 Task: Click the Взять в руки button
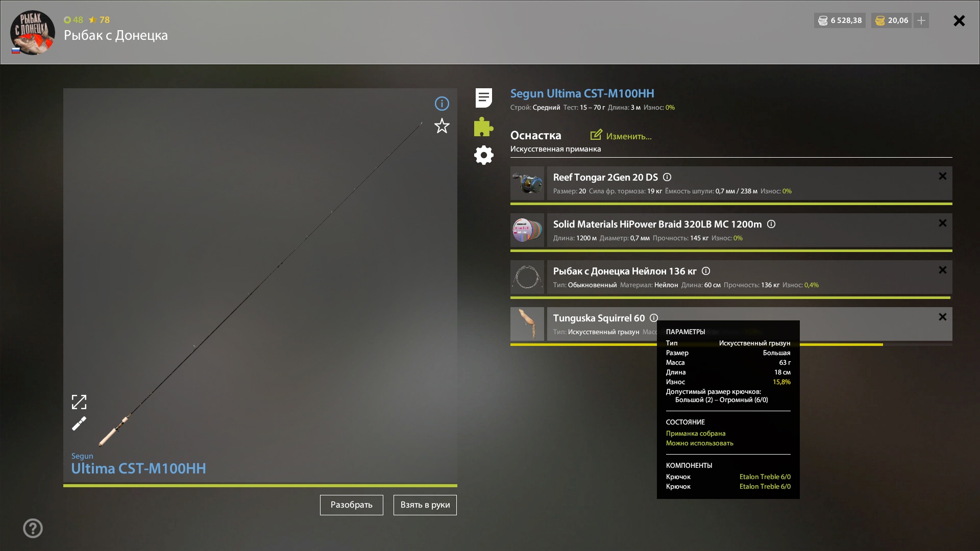coord(425,505)
